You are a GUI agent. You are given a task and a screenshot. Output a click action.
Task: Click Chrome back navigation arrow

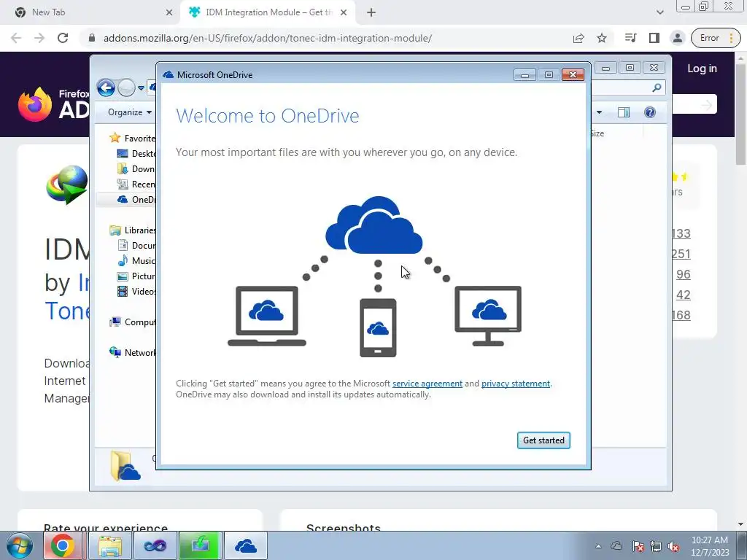coord(16,38)
